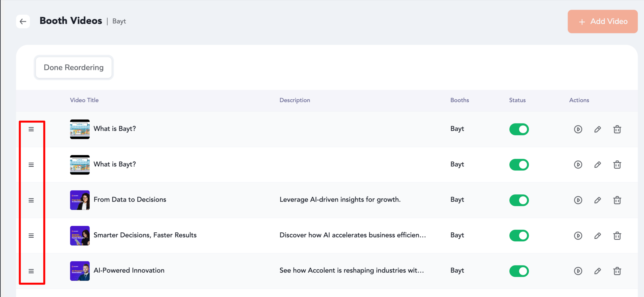Click the Description column header
This screenshot has width=644, height=297.
click(295, 100)
